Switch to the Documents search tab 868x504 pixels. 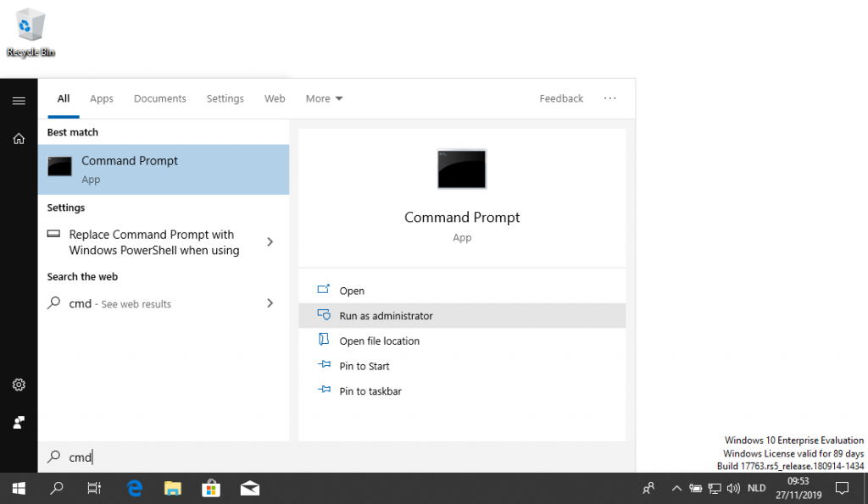[x=160, y=98]
